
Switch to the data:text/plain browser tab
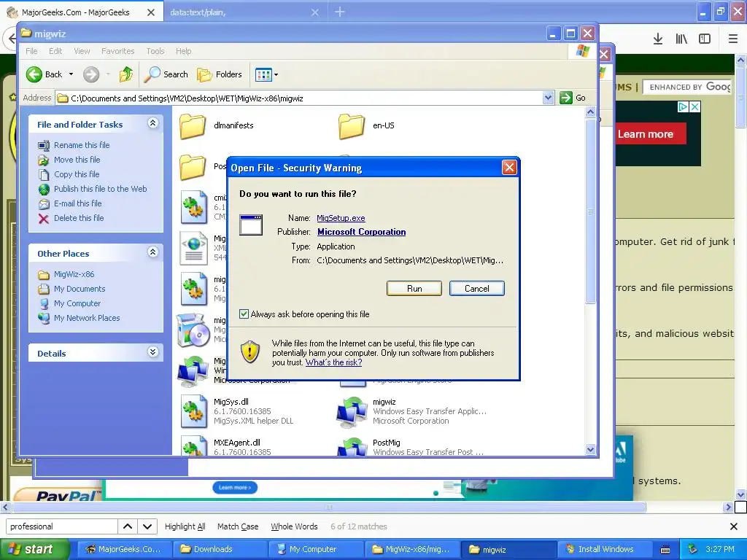point(198,12)
